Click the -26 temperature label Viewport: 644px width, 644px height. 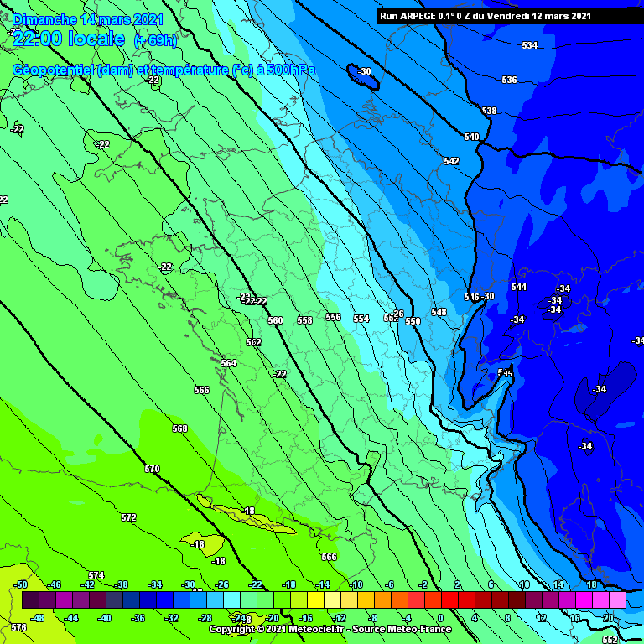click(x=397, y=314)
